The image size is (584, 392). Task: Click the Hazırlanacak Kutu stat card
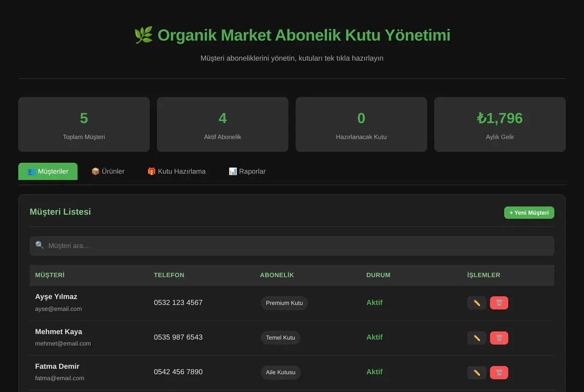pyautogui.click(x=361, y=125)
